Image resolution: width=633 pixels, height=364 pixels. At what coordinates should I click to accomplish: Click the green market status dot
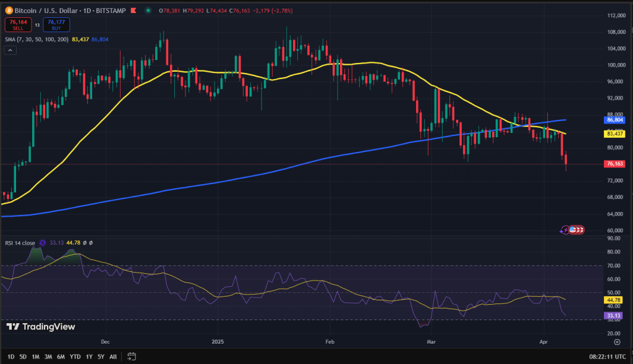point(148,11)
